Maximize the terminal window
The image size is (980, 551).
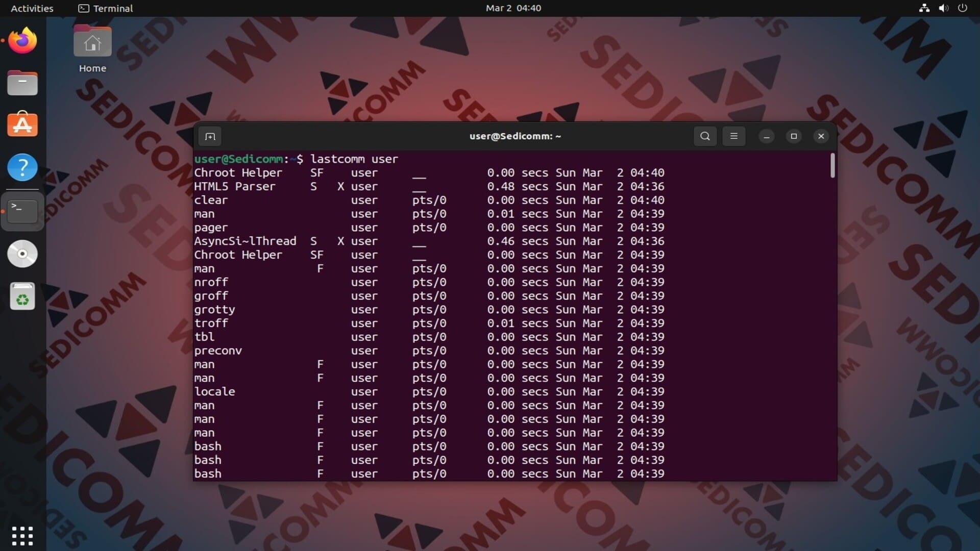(793, 136)
